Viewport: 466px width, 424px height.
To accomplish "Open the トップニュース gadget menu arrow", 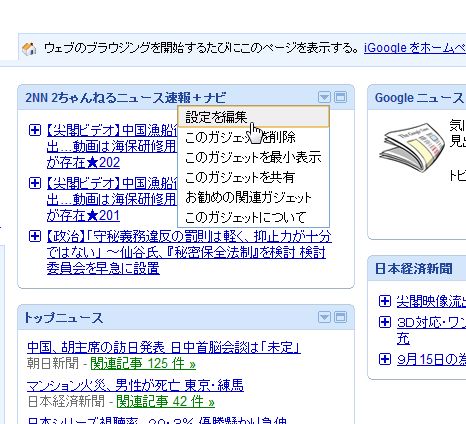I will click(324, 317).
